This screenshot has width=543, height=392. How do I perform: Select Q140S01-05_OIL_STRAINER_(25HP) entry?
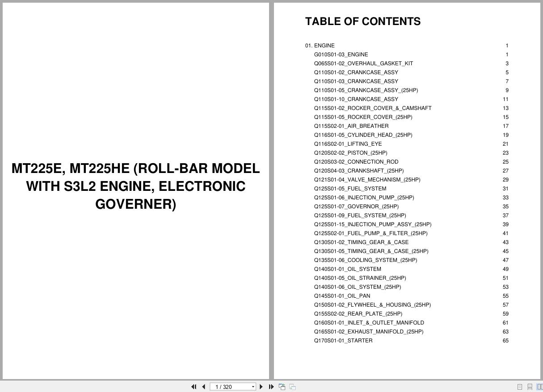(x=360, y=278)
